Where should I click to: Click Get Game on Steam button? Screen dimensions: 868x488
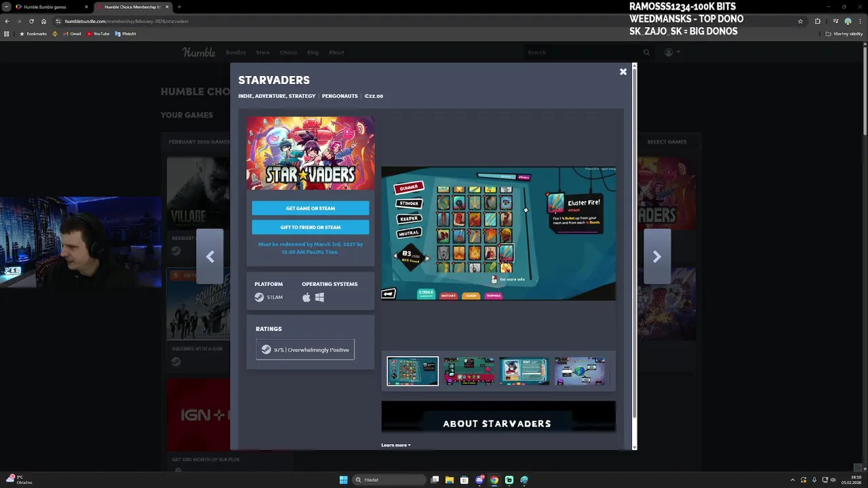click(311, 208)
